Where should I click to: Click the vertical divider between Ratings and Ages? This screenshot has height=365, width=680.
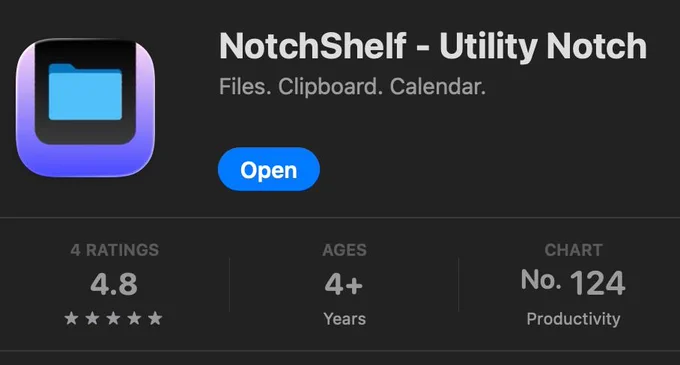(229, 284)
